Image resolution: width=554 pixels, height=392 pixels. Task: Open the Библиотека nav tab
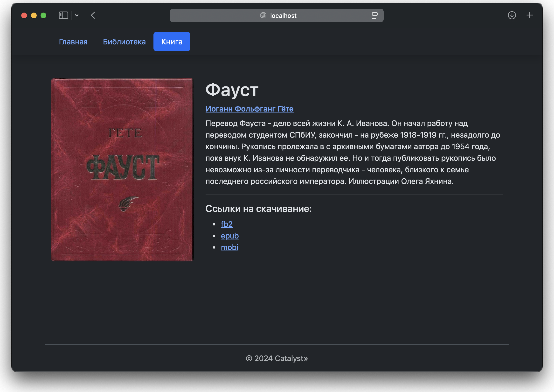(x=124, y=42)
